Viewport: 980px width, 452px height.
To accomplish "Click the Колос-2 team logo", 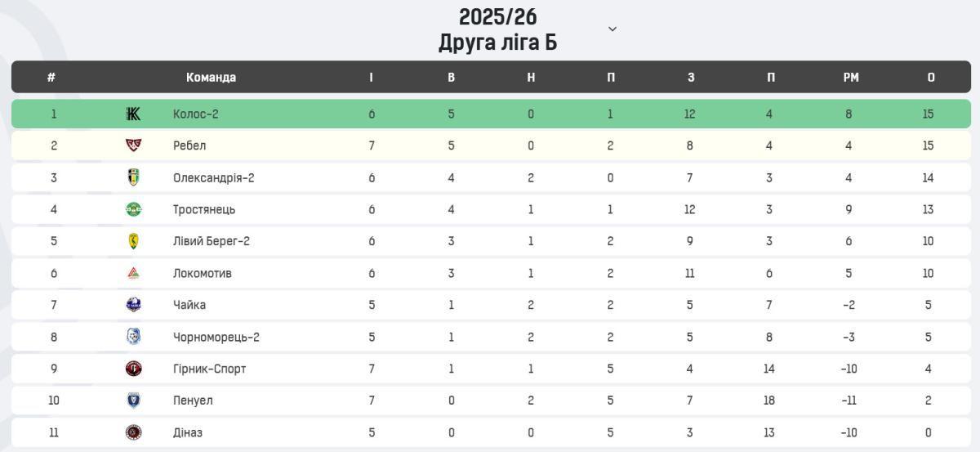I will pyautogui.click(x=133, y=114).
